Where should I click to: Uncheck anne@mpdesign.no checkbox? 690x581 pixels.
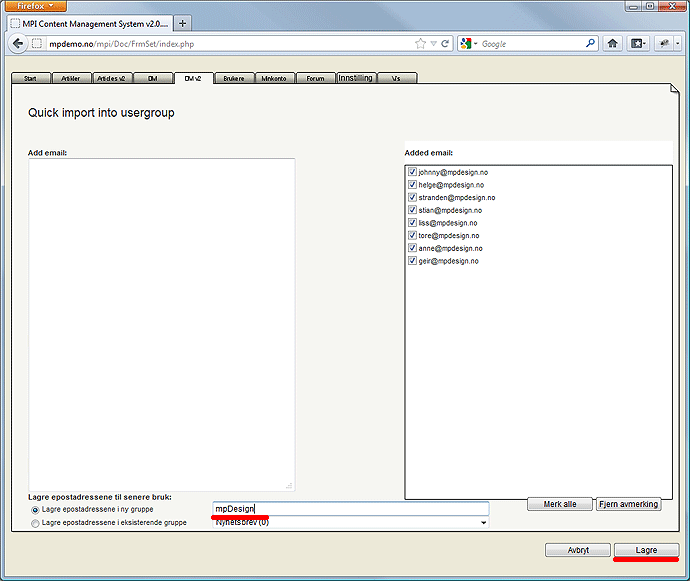[x=412, y=248]
